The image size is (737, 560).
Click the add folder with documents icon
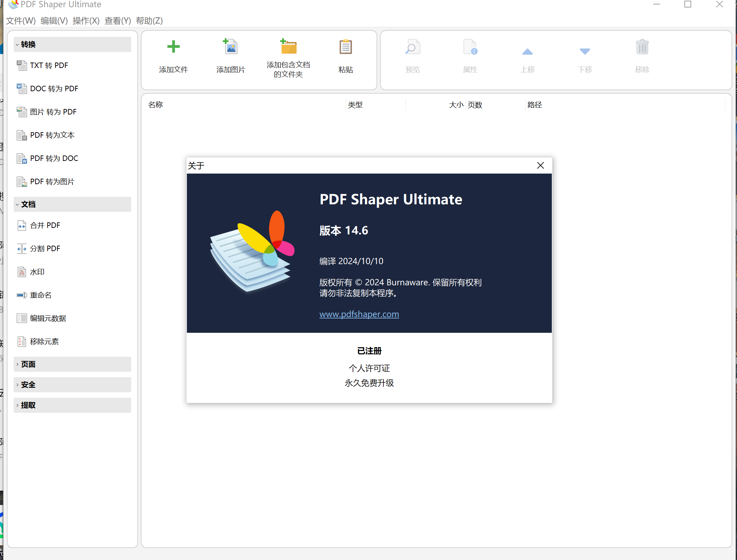tap(288, 46)
